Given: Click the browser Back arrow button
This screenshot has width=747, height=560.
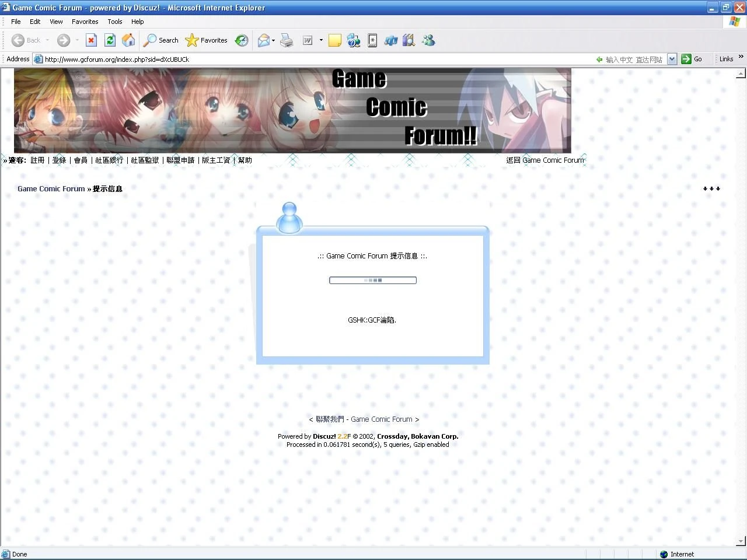Looking at the screenshot, I should point(18,40).
